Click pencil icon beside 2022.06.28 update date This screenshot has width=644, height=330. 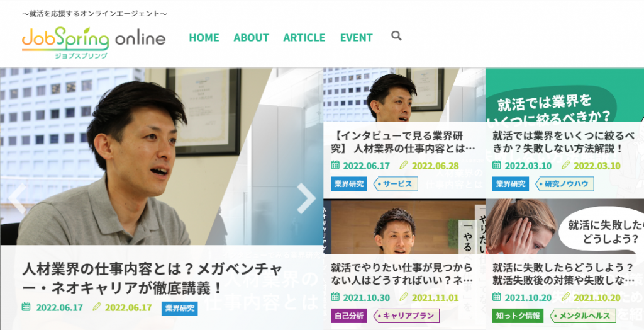tap(404, 165)
